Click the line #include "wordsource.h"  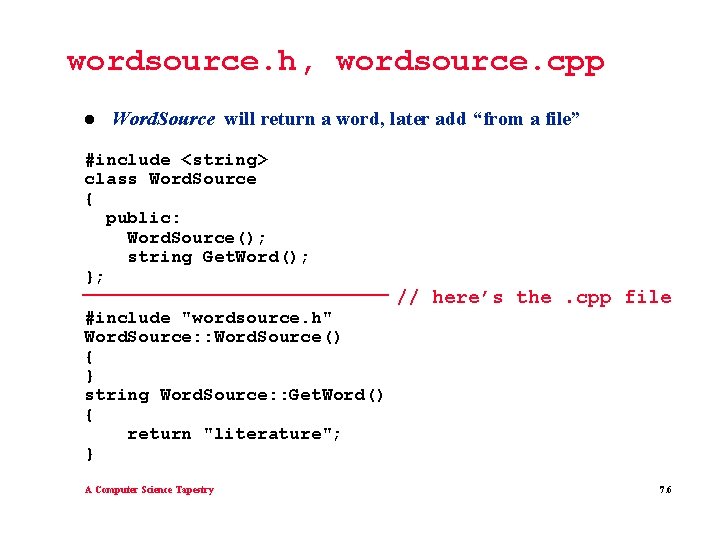pyautogui.click(x=208, y=318)
